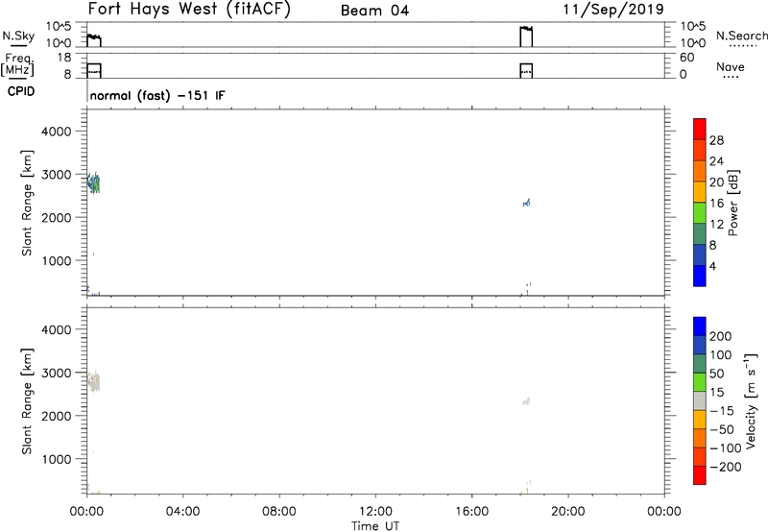The height and width of the screenshot is (532, 768).
Task: Click Power colorbar segment between 24 and 28
Action: (700, 150)
